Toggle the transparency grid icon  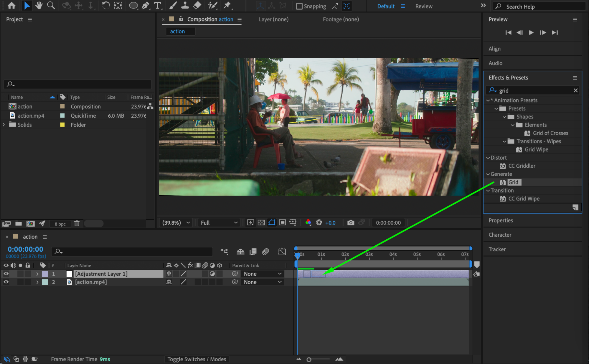[261, 223]
